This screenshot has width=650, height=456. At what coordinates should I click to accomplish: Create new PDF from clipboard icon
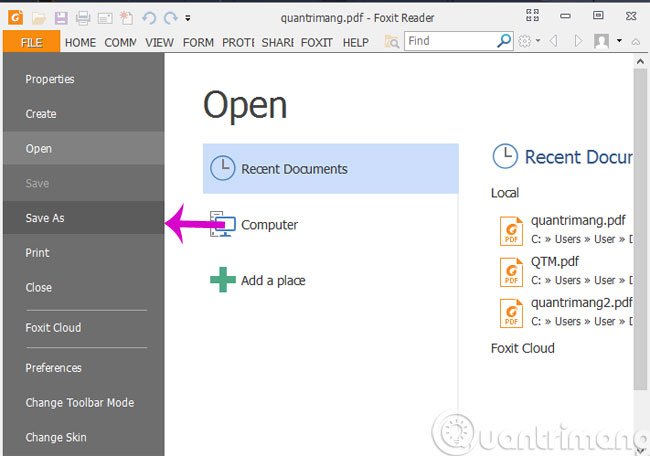coord(126,18)
